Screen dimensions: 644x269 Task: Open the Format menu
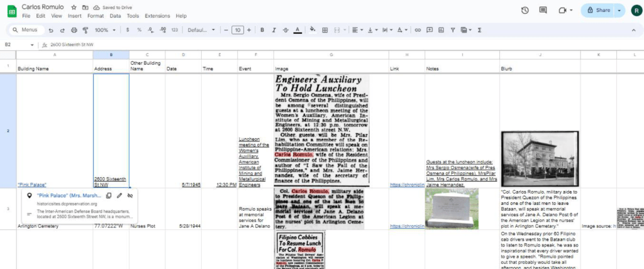click(96, 16)
